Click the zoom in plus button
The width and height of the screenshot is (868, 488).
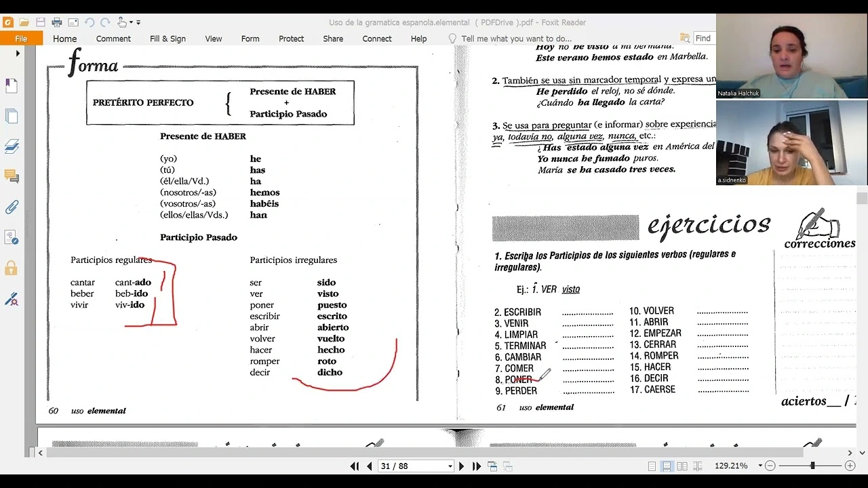coord(850,466)
